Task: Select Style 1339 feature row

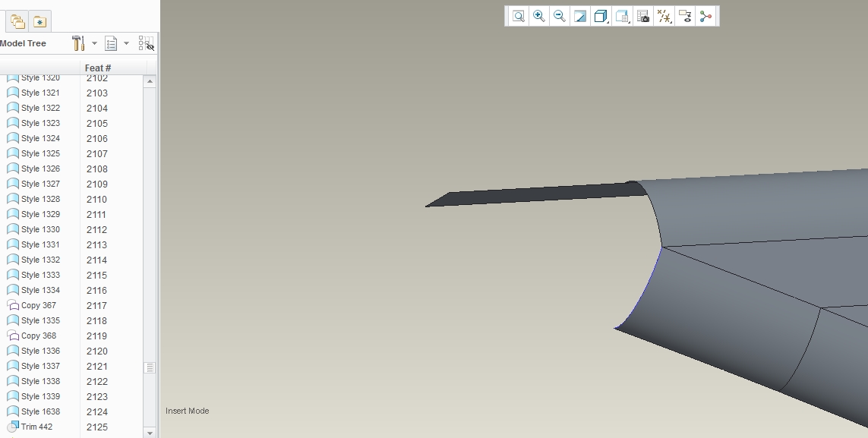Action: 40,396
